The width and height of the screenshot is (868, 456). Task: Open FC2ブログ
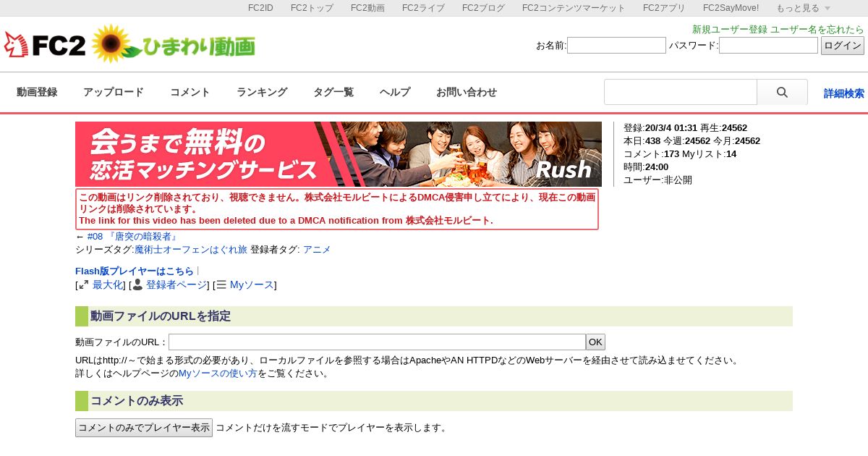click(x=483, y=8)
